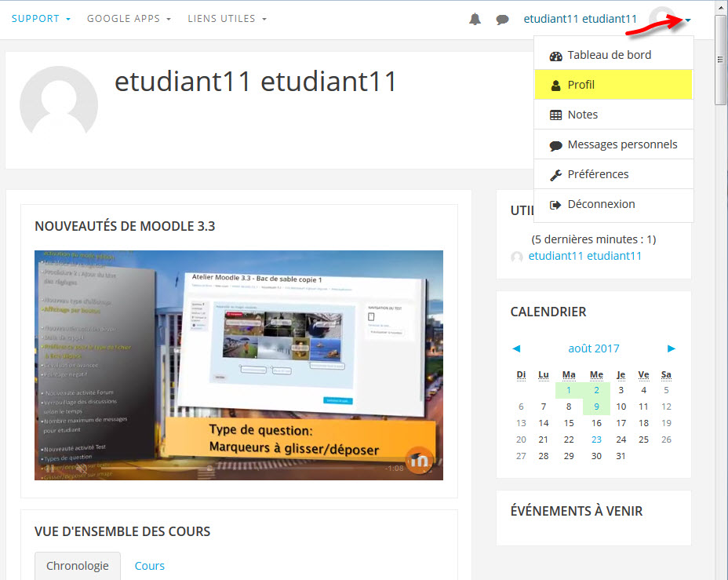Expand the Support dropdown menu
Viewport: 728px width, 580px height.
tap(41, 19)
